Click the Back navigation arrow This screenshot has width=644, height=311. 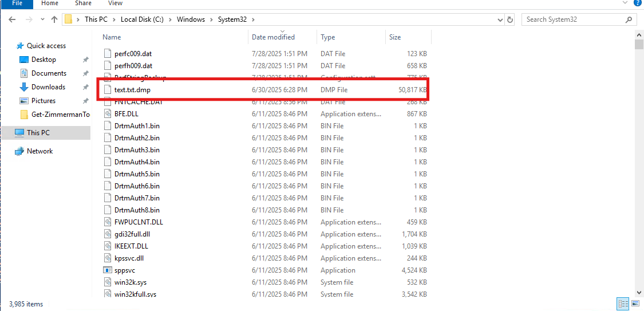[12, 19]
